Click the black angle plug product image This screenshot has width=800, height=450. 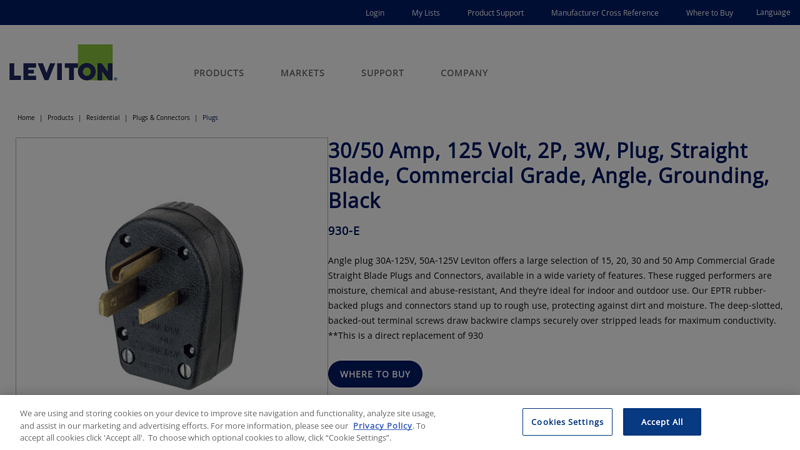[x=171, y=293]
